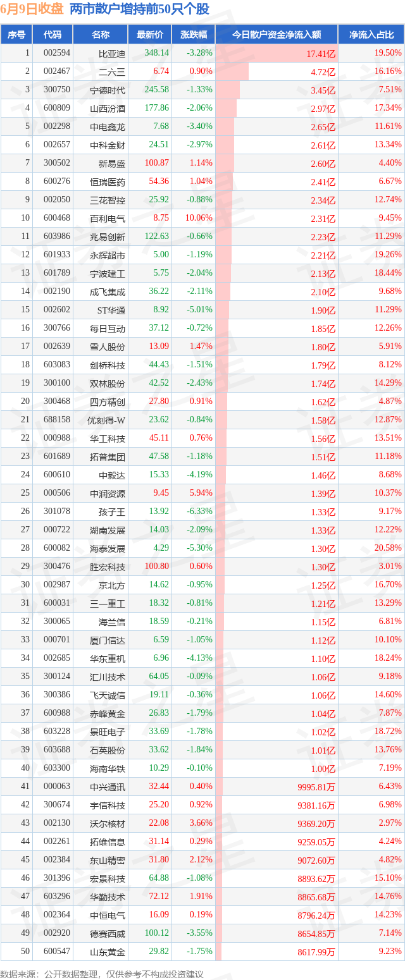
Task: Select stock name 恒瑞医药
Action: [108, 182]
